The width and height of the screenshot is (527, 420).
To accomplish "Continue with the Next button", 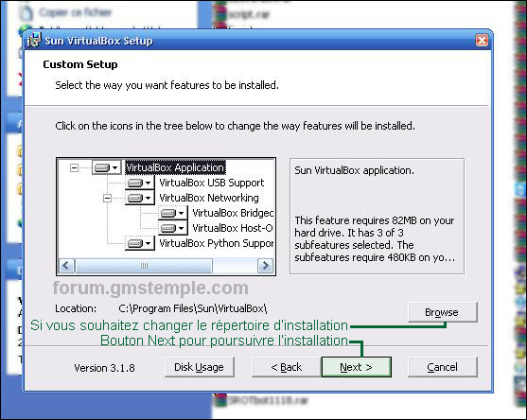I will point(357,367).
